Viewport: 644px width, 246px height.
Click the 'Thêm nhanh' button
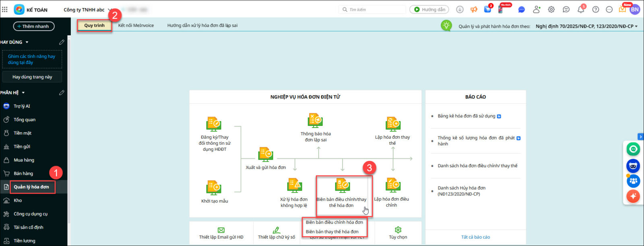pos(34,27)
